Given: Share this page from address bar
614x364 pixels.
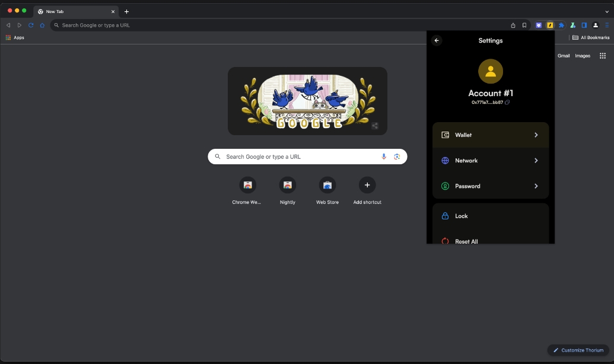Looking at the screenshot, I should [513, 25].
